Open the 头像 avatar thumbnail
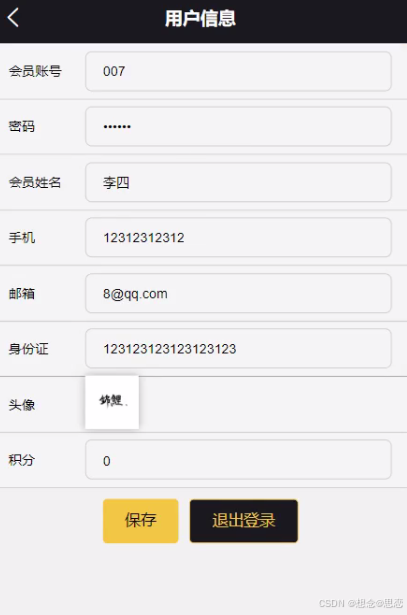Screen dimensions: 407x615 pos(112,402)
